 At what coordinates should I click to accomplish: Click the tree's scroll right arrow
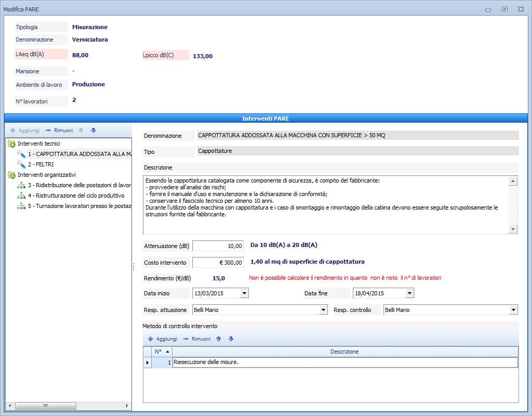[x=127, y=406]
